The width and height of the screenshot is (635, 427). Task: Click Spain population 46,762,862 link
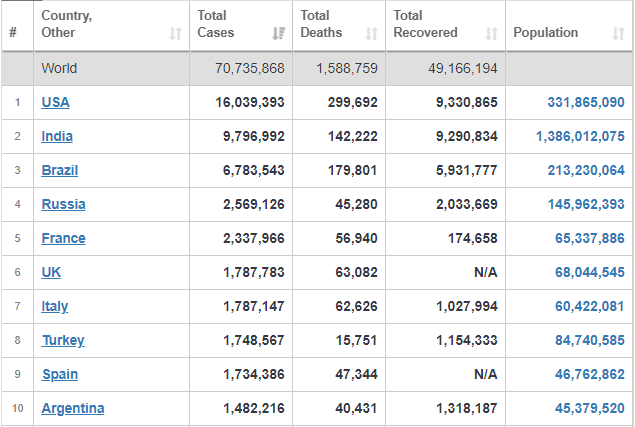pos(590,374)
